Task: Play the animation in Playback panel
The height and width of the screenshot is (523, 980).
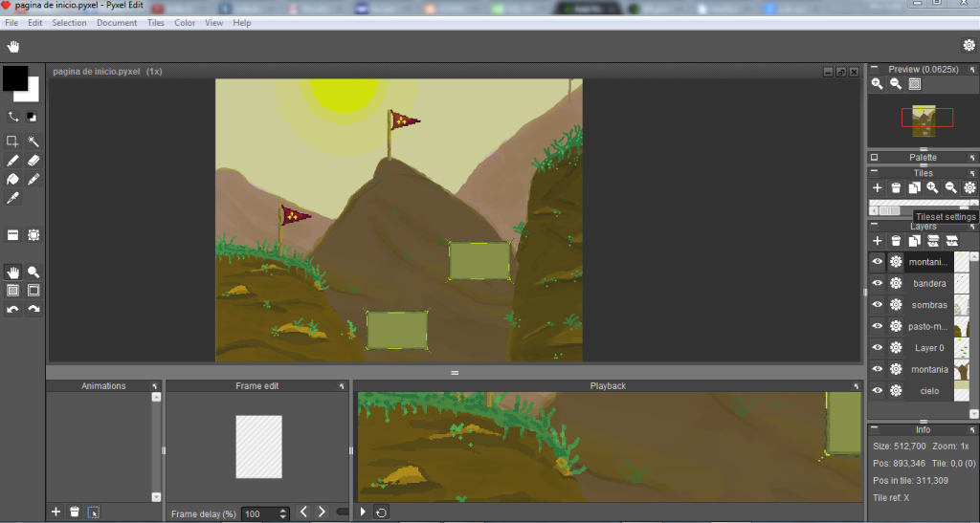Action: (x=363, y=512)
